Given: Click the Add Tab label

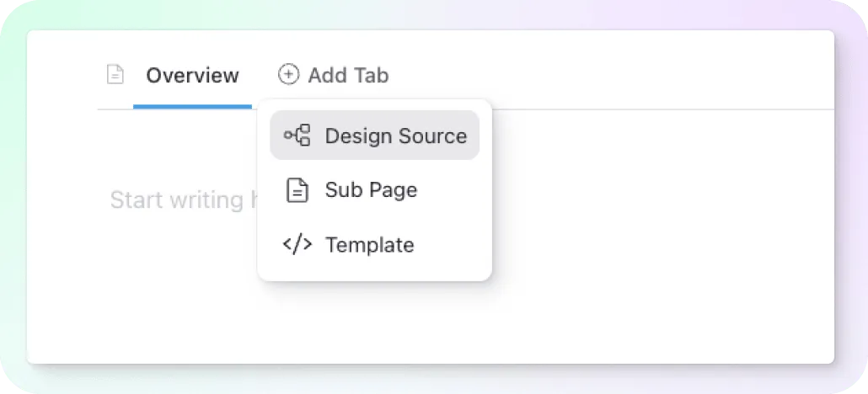Looking at the screenshot, I should [348, 75].
